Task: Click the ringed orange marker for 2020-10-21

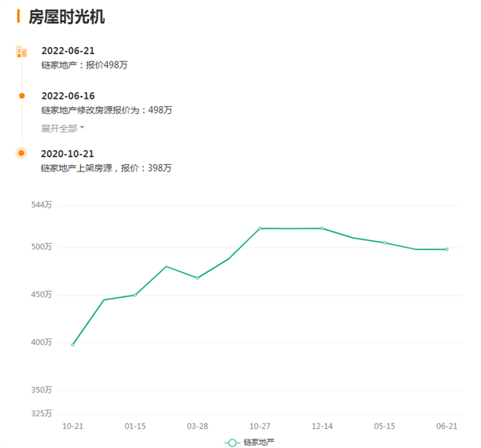Action: (22, 153)
